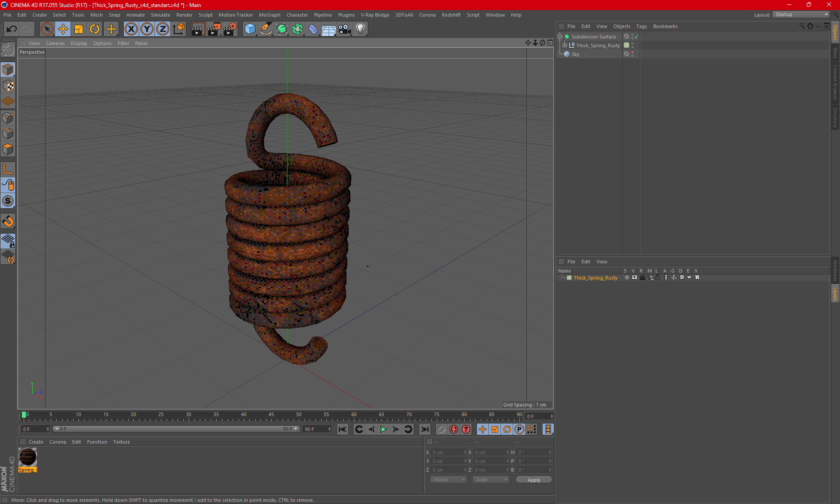Switch to Polygons mode in sidebar
The image size is (840, 504).
coord(8,149)
